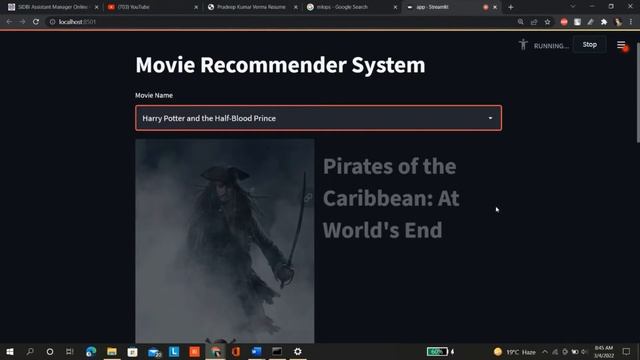Go back in browser history
This screenshot has height=360, width=640.
tap(9, 22)
